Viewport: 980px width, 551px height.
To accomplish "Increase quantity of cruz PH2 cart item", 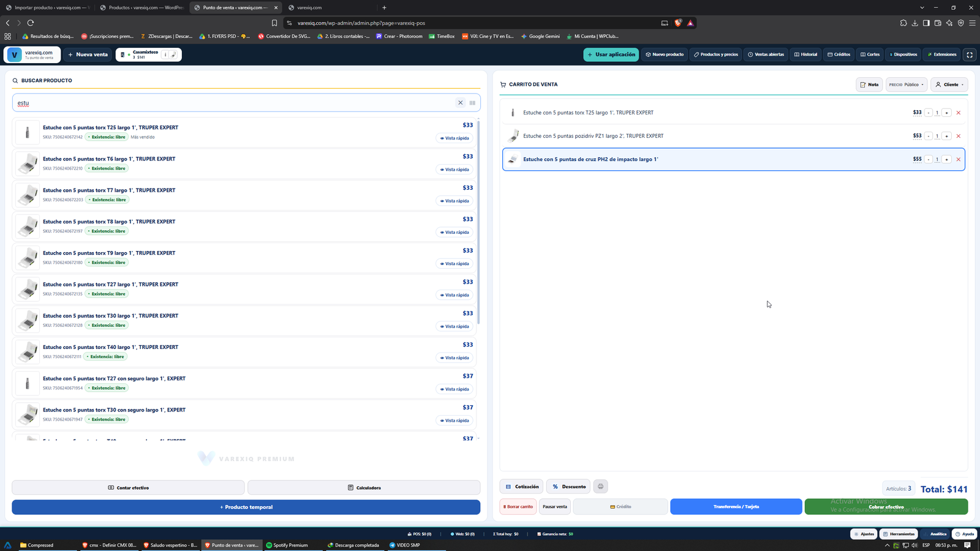I will pos(947,159).
